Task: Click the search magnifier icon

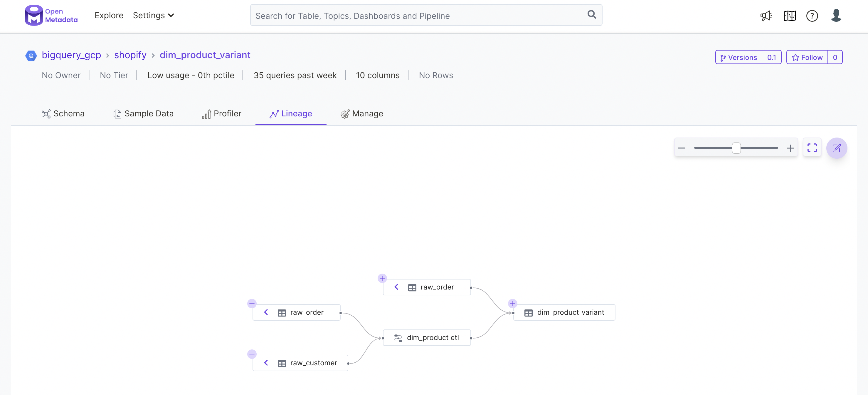Action: click(592, 15)
